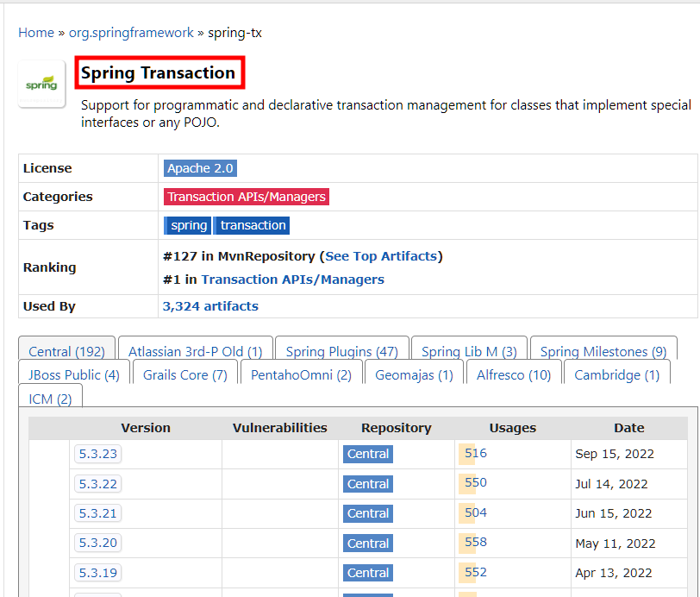This screenshot has width=700, height=597.
Task: View 3,324 artifacts used-by link
Action: click(210, 306)
